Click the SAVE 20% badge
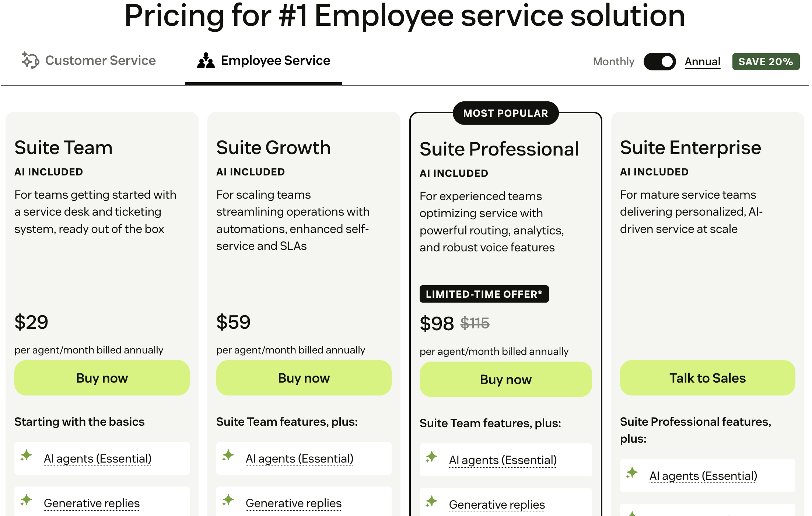812x516 pixels. [766, 62]
